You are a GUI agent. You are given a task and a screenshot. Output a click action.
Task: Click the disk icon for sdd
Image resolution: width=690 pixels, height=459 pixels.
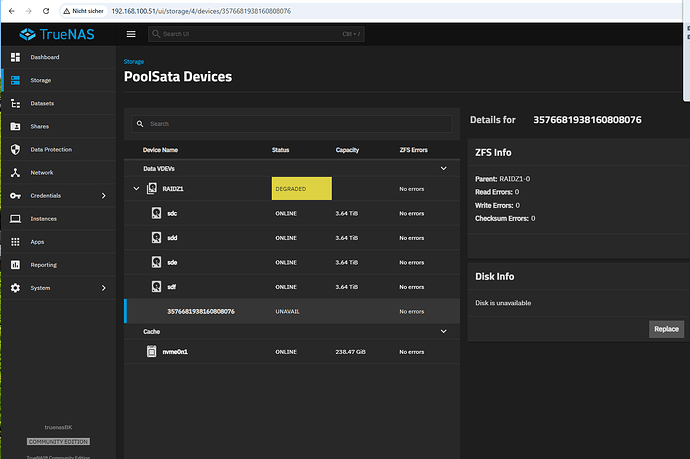point(156,238)
